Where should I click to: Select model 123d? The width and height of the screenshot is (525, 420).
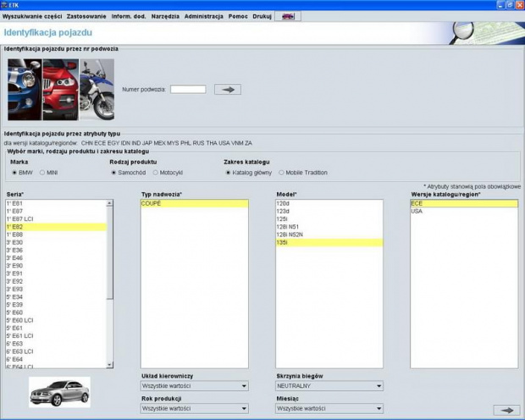click(x=329, y=212)
